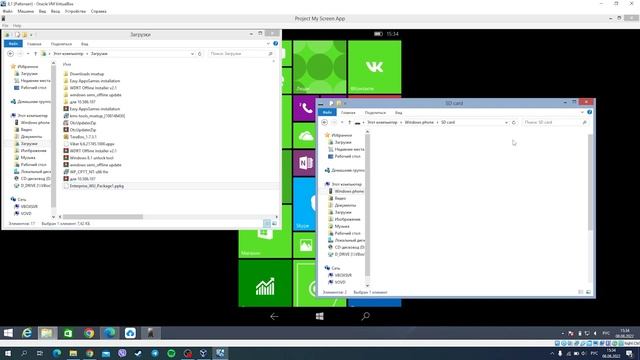
Task: Select Документы in Загрузки window sidebar
Action: tap(31, 136)
